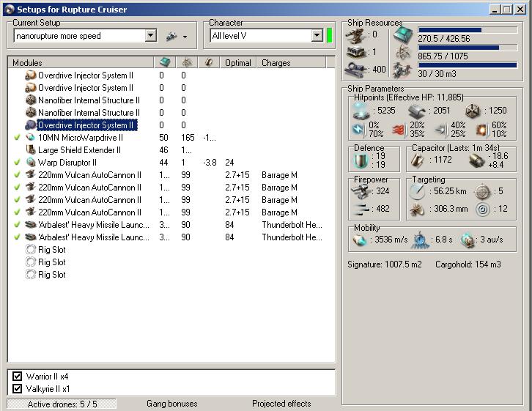The image size is (532, 411).
Task: Toggle first Arbalest Heavy Missile Launcher checkmark
Action: pos(17,225)
